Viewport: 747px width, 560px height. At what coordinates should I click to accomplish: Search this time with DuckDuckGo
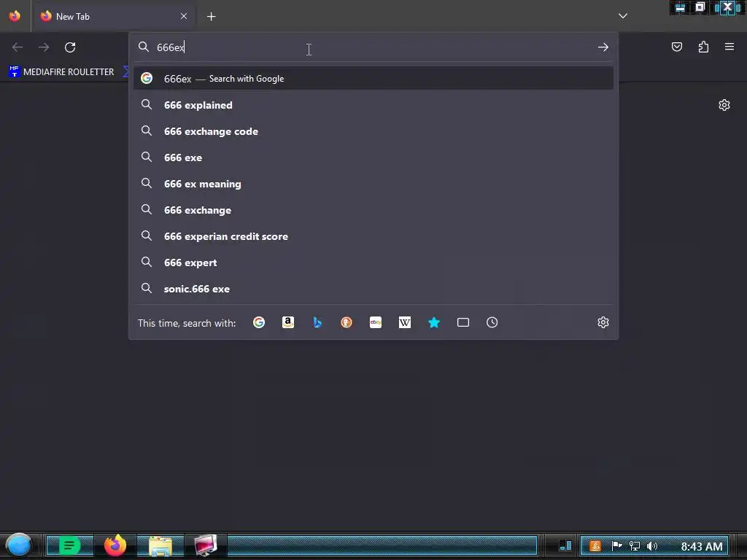tap(347, 322)
